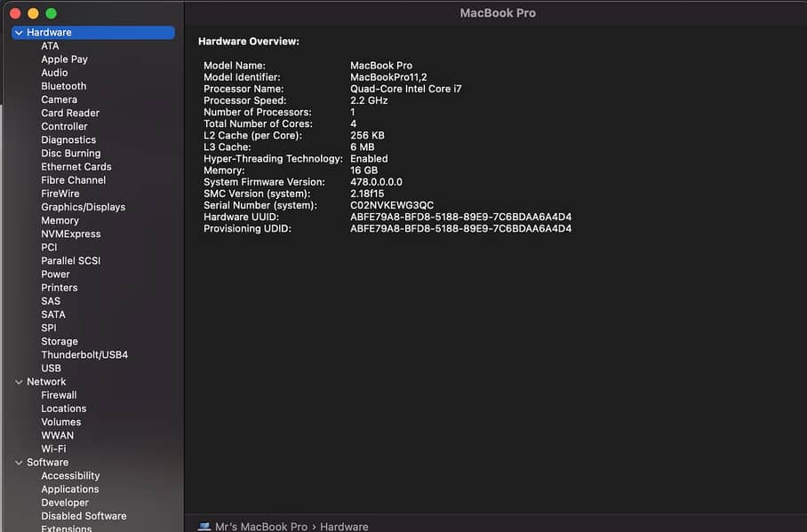Select SPI in the sidebar
Viewport: 807px width, 532px height.
(49, 328)
